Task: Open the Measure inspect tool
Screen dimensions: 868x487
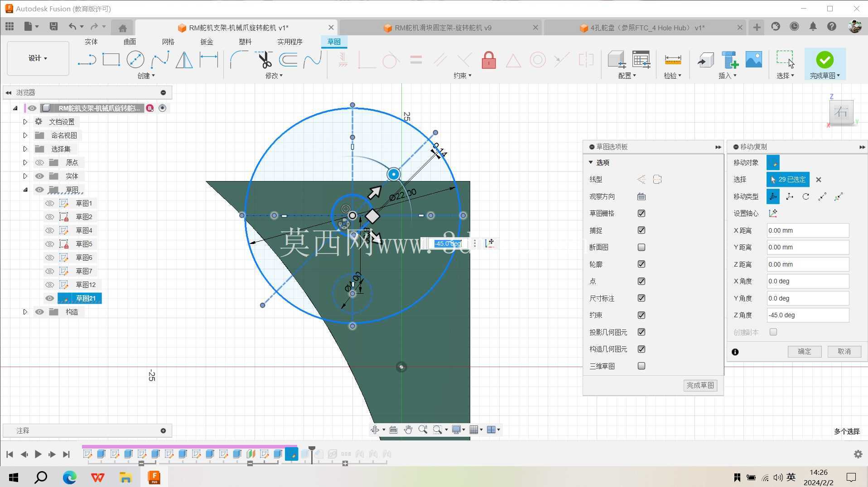Action: 673,60
